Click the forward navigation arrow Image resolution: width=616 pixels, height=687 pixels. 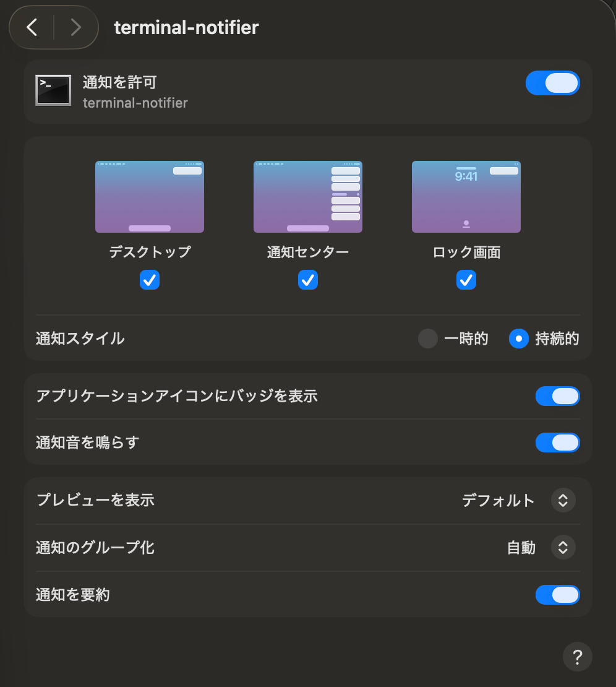tap(75, 27)
